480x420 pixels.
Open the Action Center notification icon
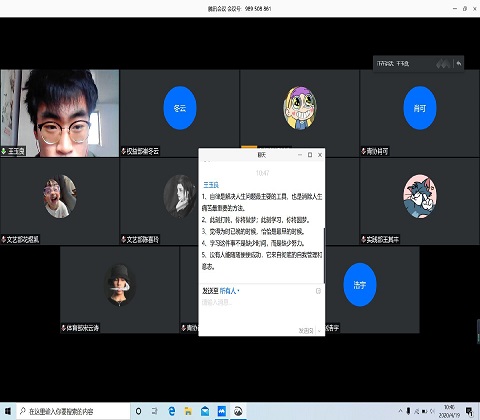click(x=469, y=411)
